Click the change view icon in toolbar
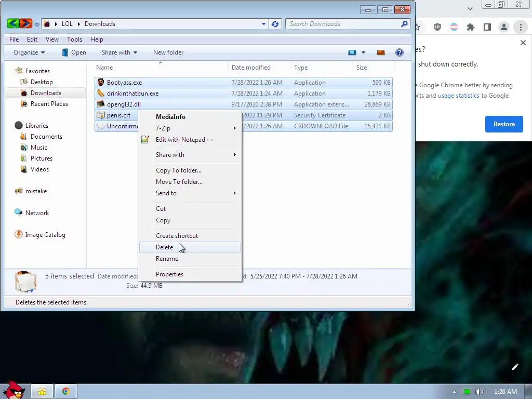Image resolution: width=532 pixels, height=399 pixels. coord(352,52)
